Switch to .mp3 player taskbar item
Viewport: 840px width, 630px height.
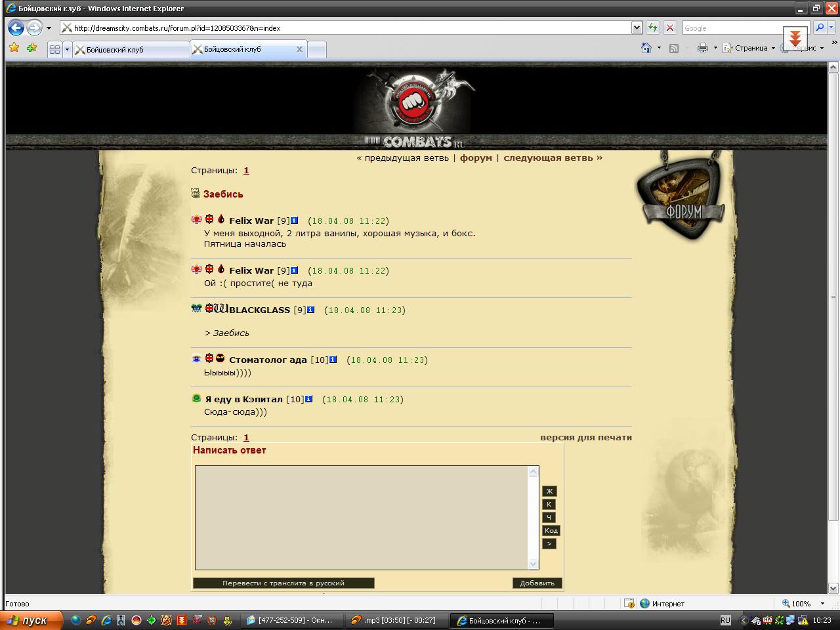tap(398, 620)
